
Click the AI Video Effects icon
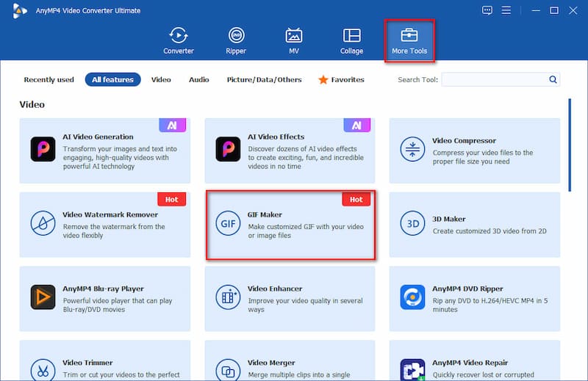228,149
